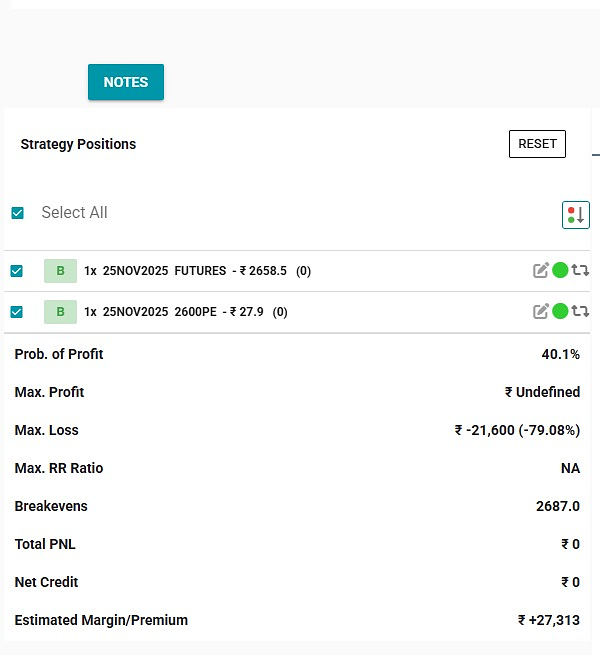Image resolution: width=600 pixels, height=655 pixels.
Task: Click the green status circle on 2600PE row
Action: 560,311
